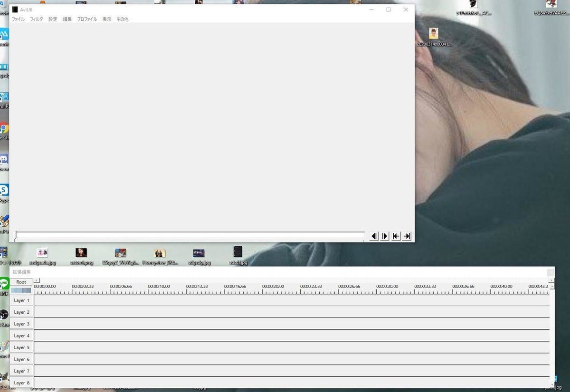Click the 拡張編集 window title
Image resolution: width=570 pixels, height=392 pixels.
pyautogui.click(x=21, y=272)
